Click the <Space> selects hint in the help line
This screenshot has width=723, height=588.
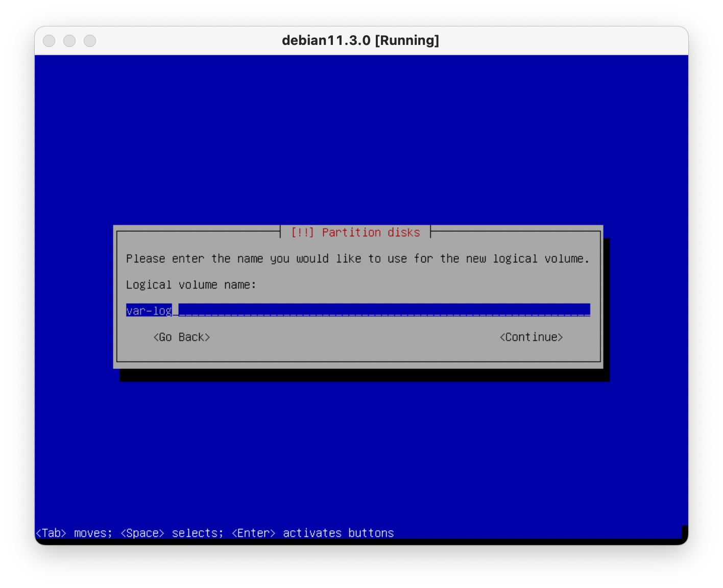click(172, 533)
